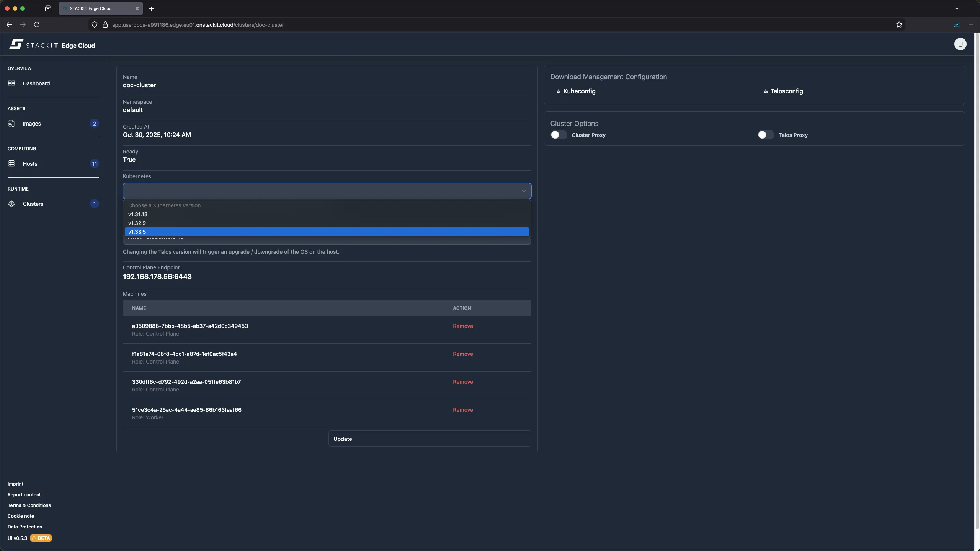Open the user avatar menu
The image size is (980, 551).
point(960,44)
